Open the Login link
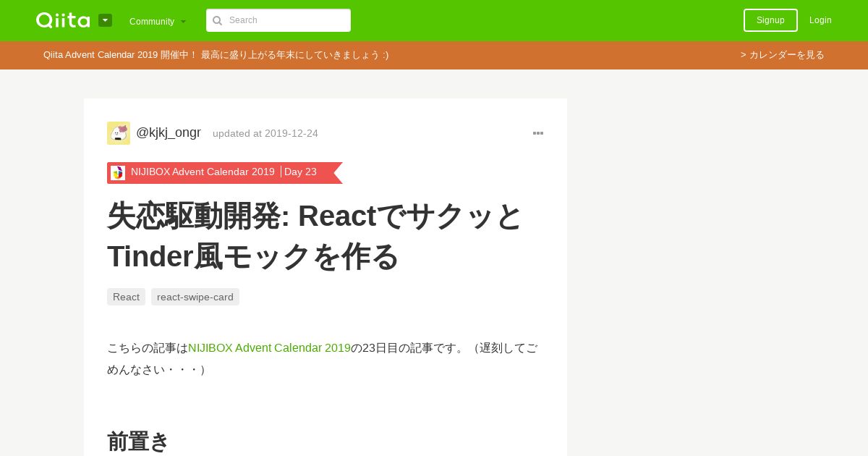 820,20
